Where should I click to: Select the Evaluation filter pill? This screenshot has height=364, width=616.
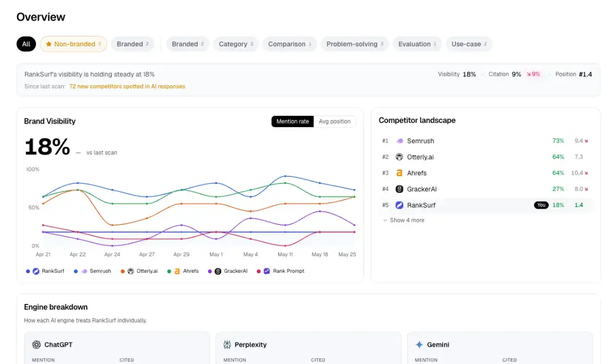tap(417, 44)
